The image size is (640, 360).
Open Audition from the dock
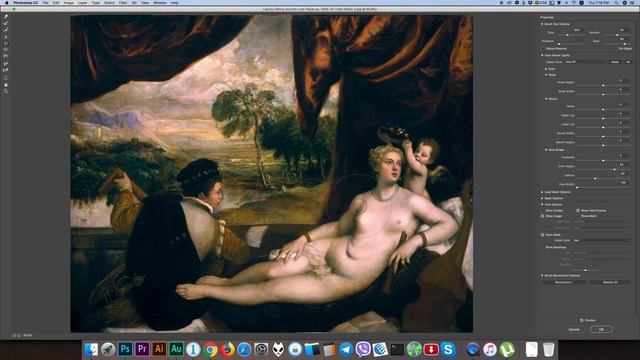tap(176, 349)
